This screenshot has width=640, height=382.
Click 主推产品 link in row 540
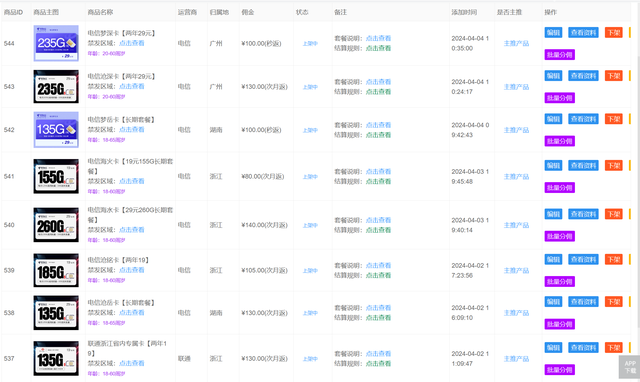coord(516,225)
